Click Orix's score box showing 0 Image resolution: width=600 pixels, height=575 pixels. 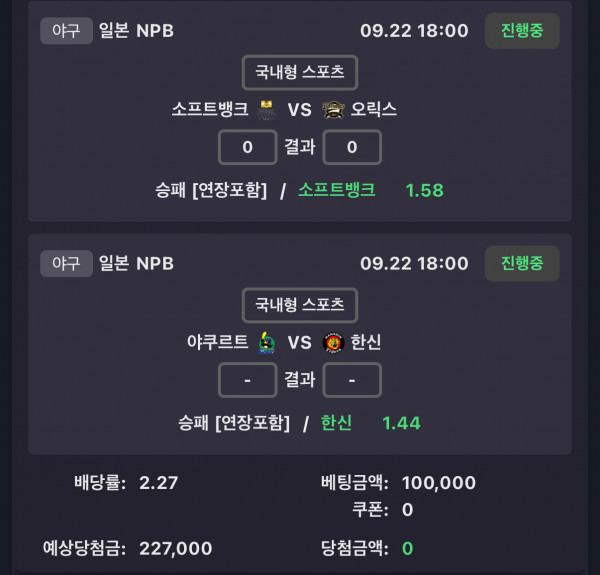(x=352, y=147)
